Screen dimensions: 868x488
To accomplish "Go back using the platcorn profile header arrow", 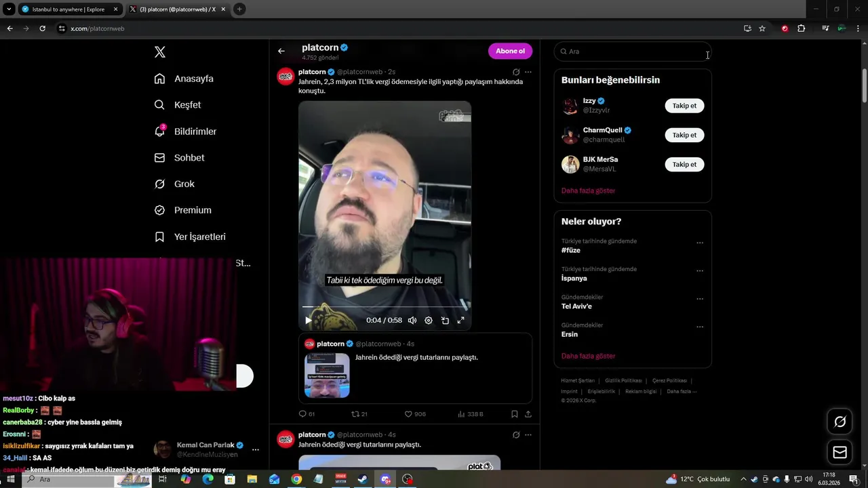I will tap(281, 51).
